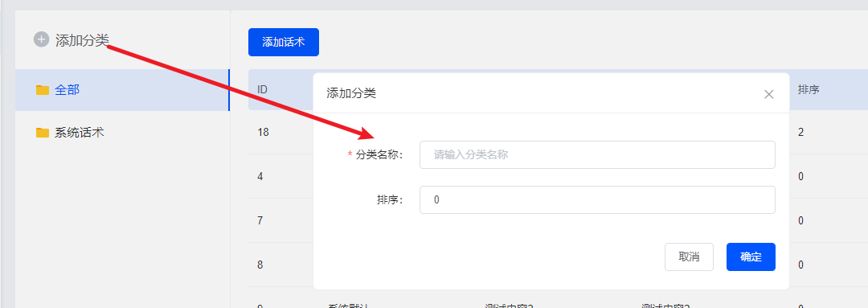Open the 系统话术 category
This screenshot has height=308, width=868.
[122, 133]
